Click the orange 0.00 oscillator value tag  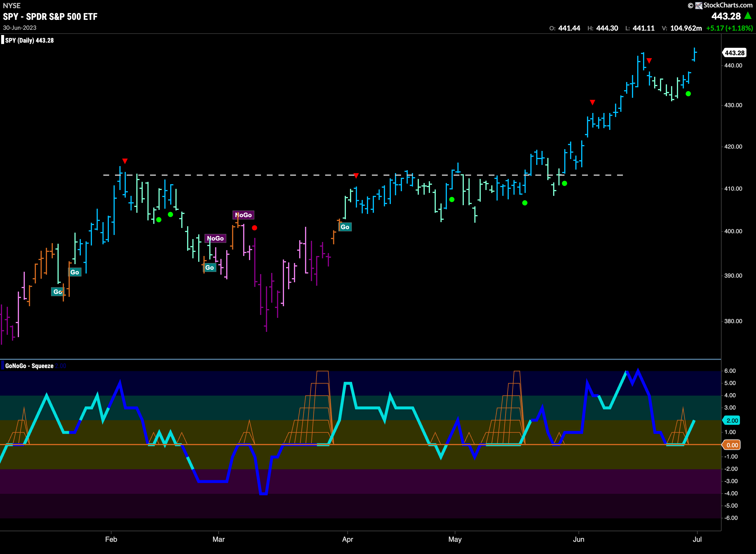pyautogui.click(x=732, y=445)
